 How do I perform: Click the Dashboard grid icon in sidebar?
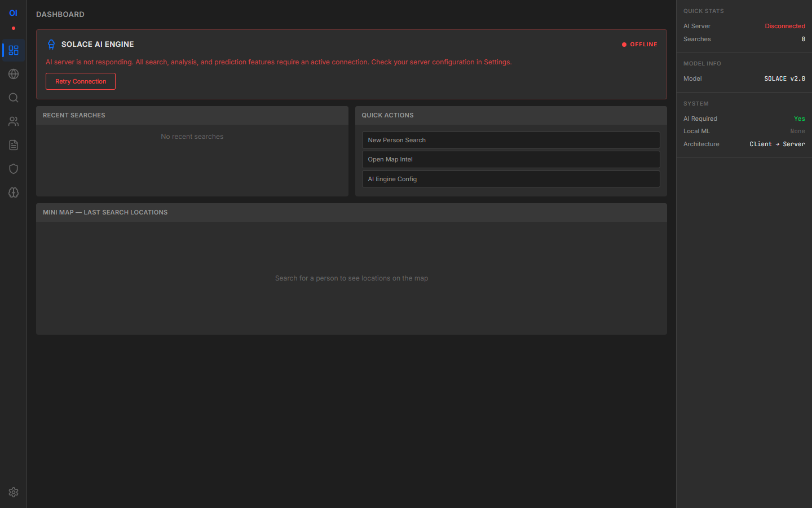tap(13, 50)
